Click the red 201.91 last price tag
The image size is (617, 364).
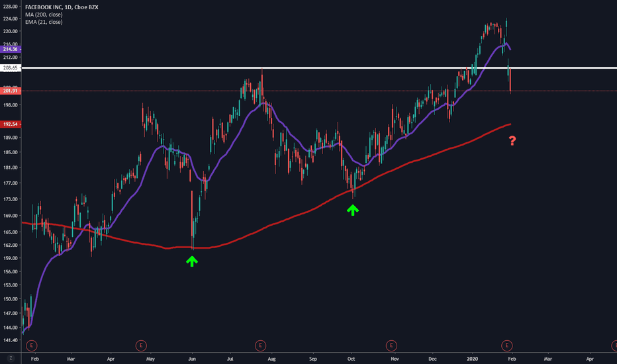pos(11,91)
